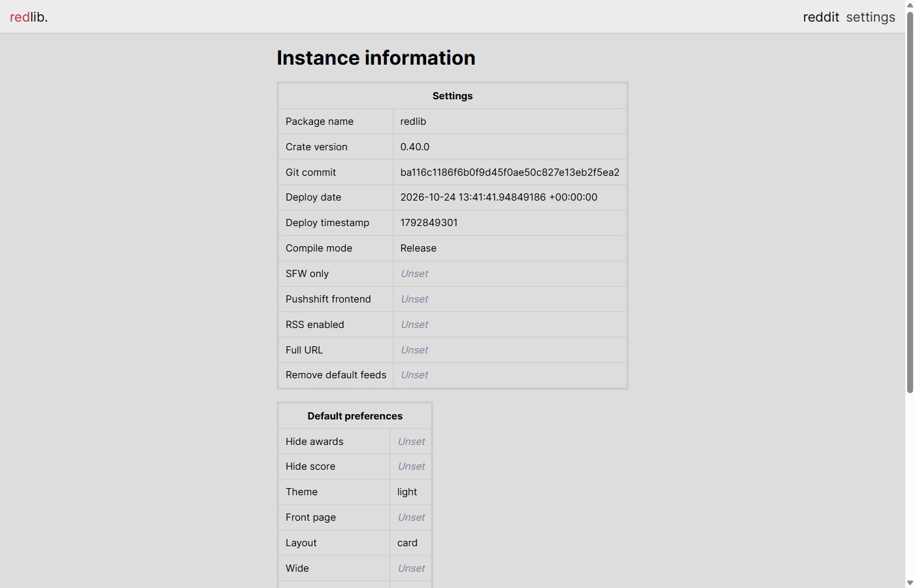Select the Instance information heading
The image size is (915, 588).
tap(376, 57)
